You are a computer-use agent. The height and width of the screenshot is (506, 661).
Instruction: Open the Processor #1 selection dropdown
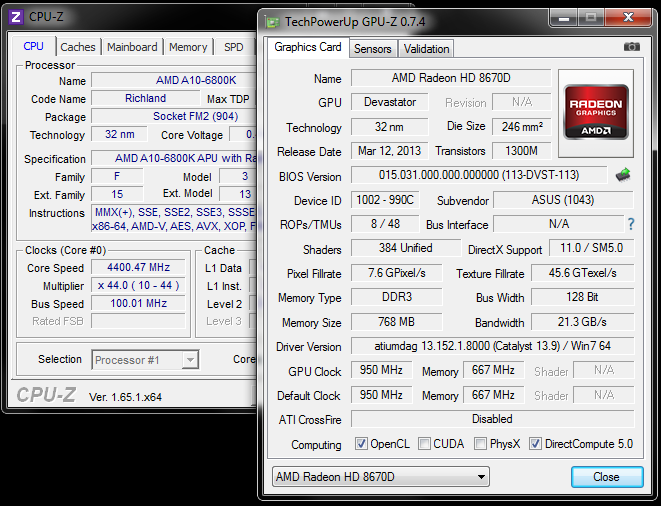pyautogui.click(x=145, y=360)
